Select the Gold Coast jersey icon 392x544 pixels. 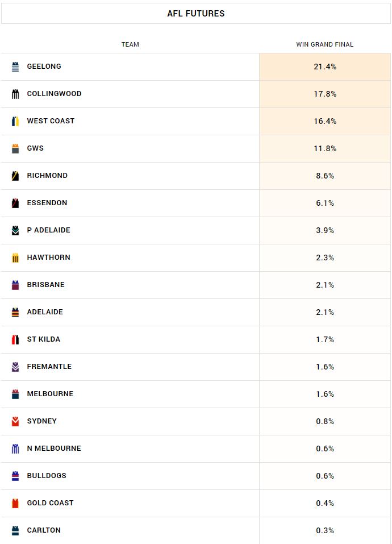[15, 503]
